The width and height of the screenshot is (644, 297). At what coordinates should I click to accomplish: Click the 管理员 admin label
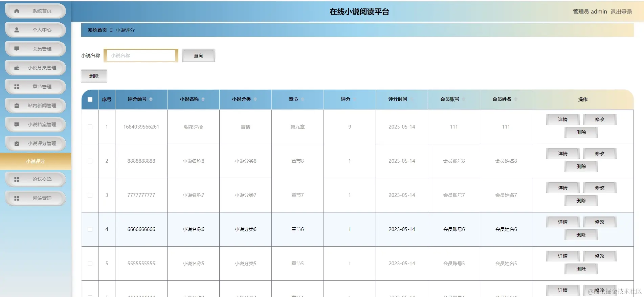coord(590,12)
